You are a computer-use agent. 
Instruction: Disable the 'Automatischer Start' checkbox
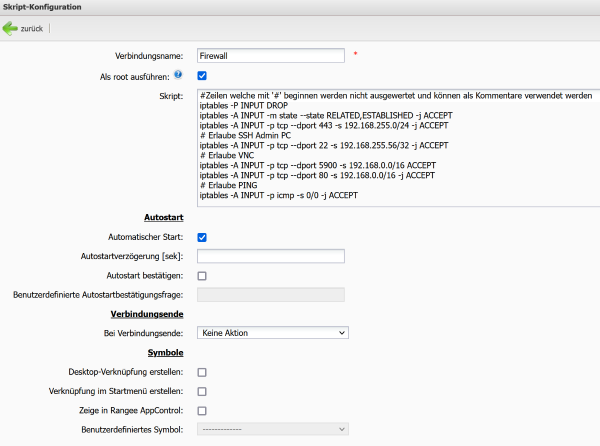(x=202, y=237)
